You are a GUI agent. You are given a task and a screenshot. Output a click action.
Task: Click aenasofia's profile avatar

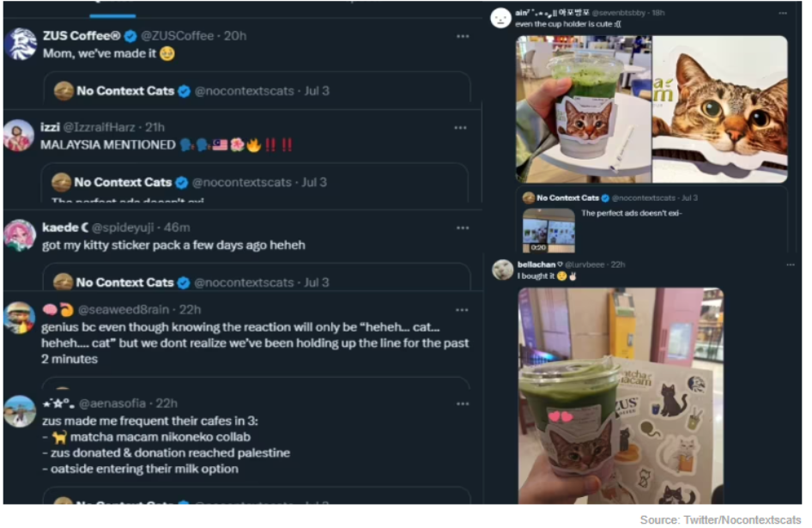click(19, 411)
